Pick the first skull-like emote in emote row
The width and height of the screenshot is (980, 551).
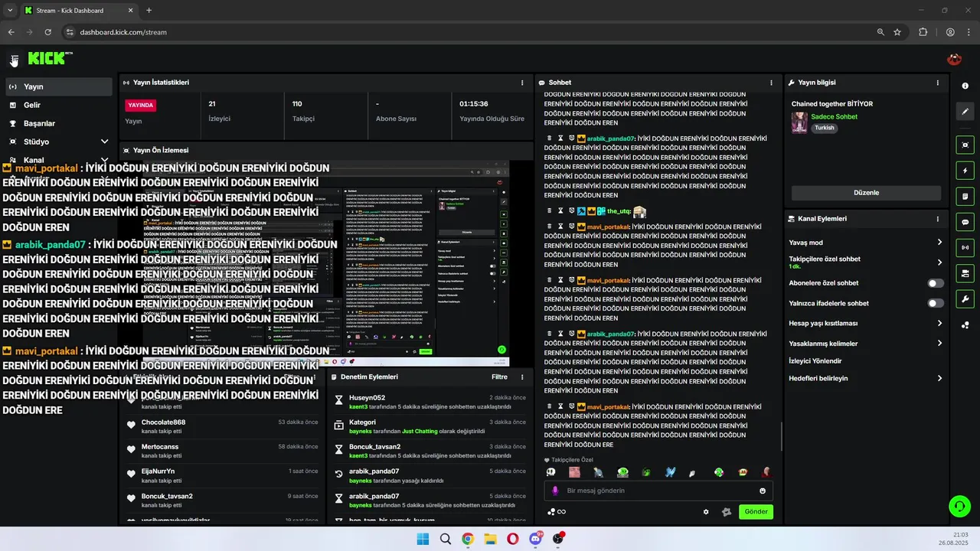coord(550,472)
